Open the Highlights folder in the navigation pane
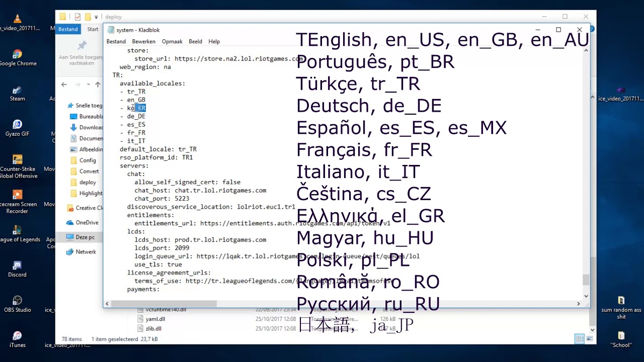644x362 pixels. pos(87,194)
